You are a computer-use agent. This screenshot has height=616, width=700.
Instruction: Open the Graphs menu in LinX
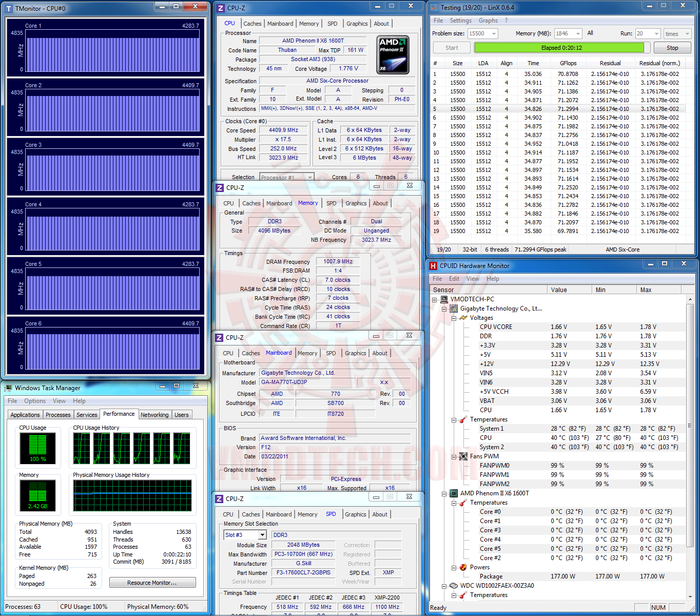(x=488, y=21)
